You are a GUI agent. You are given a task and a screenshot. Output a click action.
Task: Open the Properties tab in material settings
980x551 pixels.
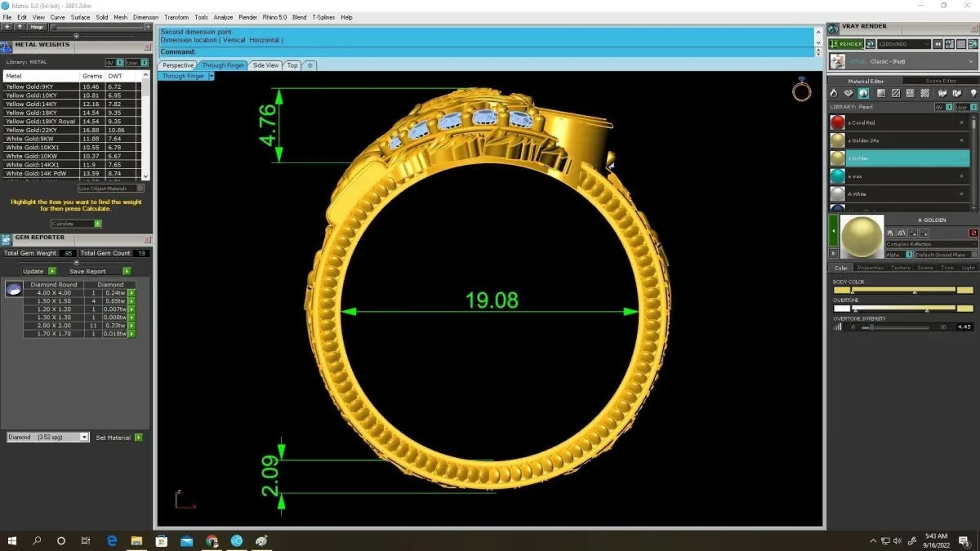[x=871, y=268]
